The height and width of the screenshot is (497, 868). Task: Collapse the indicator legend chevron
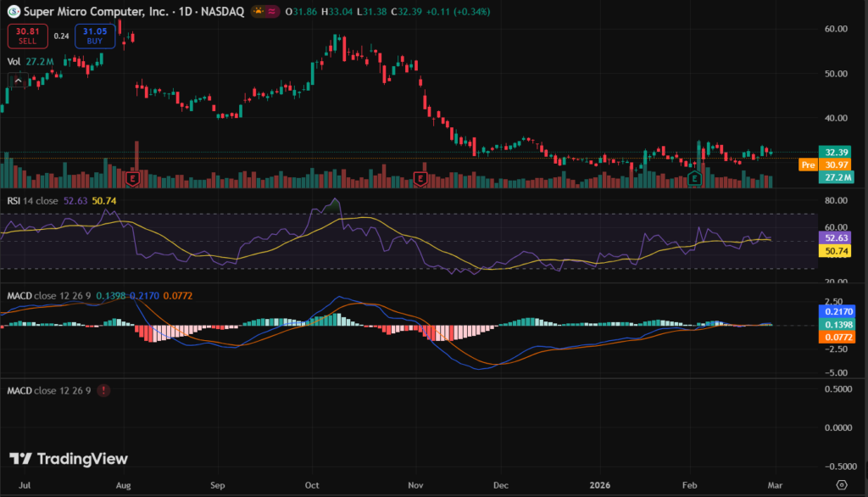pyautogui.click(x=17, y=80)
